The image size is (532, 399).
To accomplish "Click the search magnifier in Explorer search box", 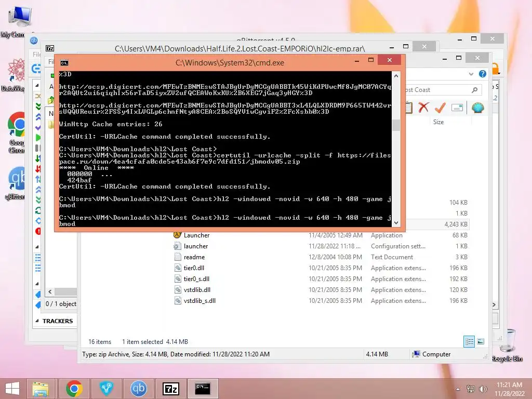I will 475,90.
